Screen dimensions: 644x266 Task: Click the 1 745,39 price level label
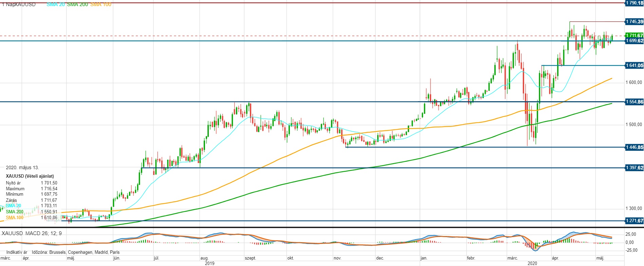pos(634,22)
